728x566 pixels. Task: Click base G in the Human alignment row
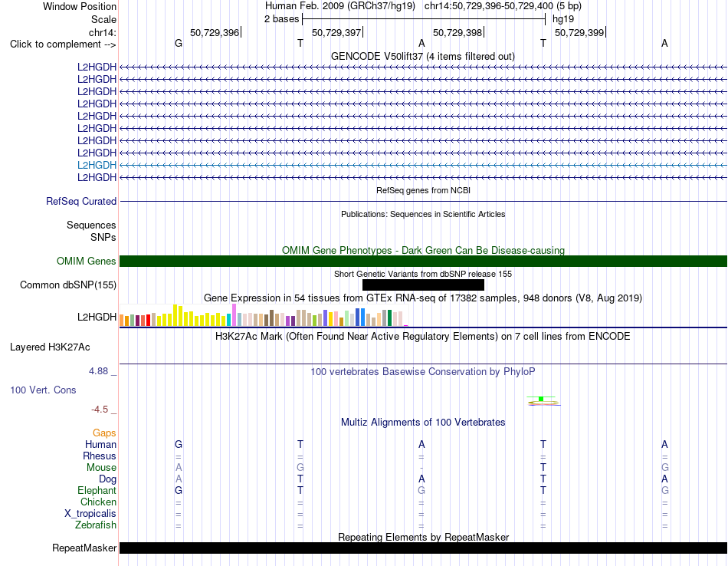179,444
